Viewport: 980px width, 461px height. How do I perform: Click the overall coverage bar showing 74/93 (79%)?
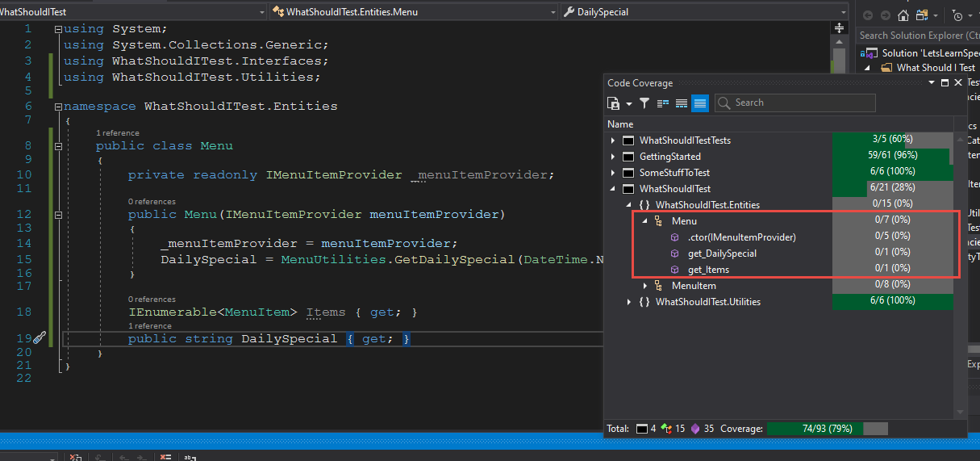(x=827, y=429)
